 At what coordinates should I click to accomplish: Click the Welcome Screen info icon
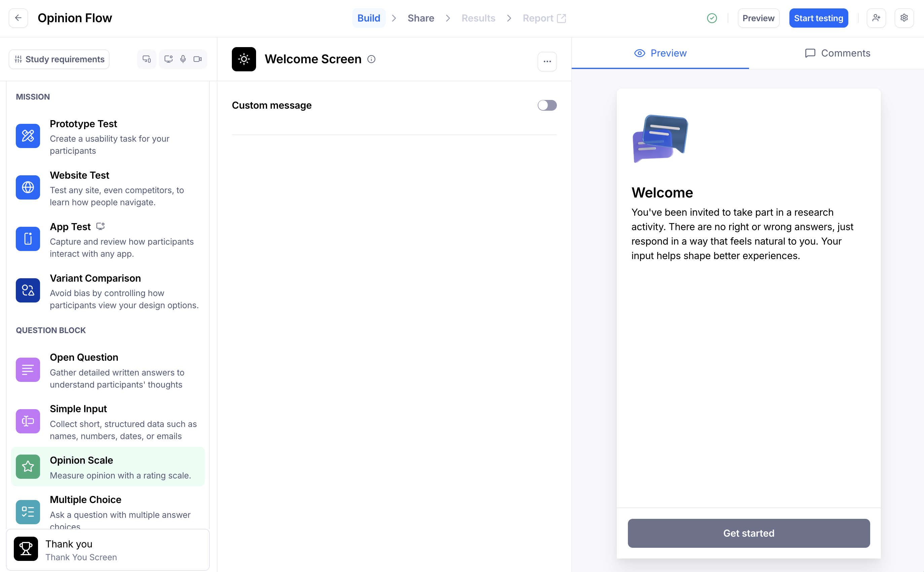371,60
